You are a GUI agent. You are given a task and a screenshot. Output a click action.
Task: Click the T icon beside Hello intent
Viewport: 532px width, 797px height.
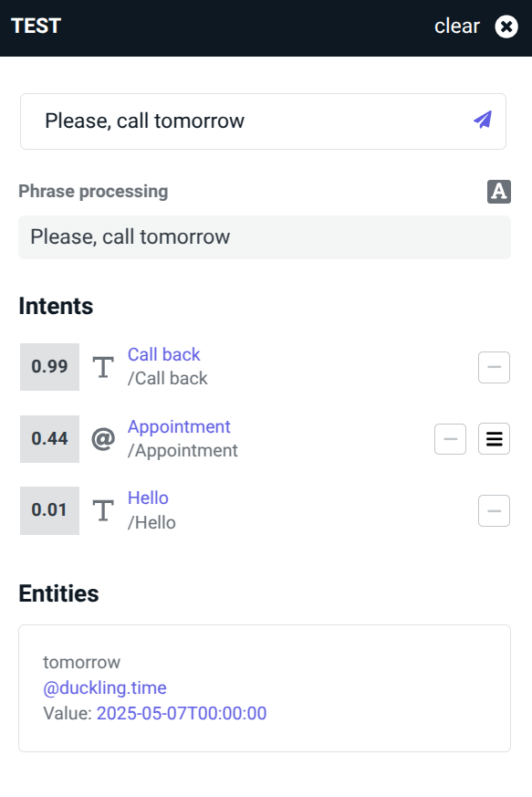click(103, 510)
